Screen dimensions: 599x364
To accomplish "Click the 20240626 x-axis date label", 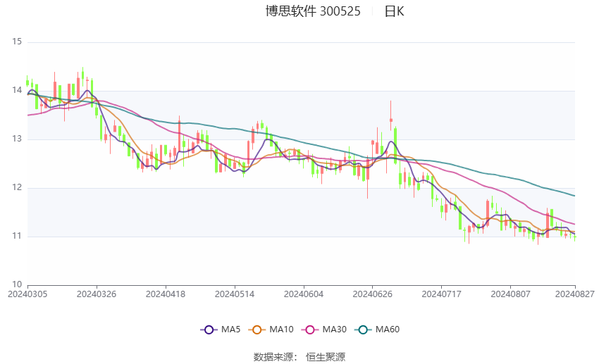I will [x=373, y=294].
